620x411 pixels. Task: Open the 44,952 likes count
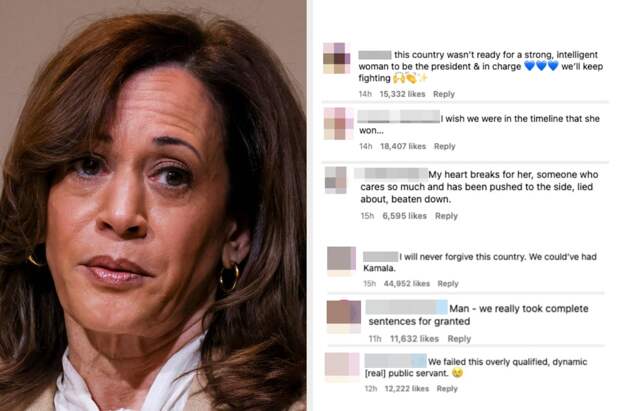click(406, 284)
